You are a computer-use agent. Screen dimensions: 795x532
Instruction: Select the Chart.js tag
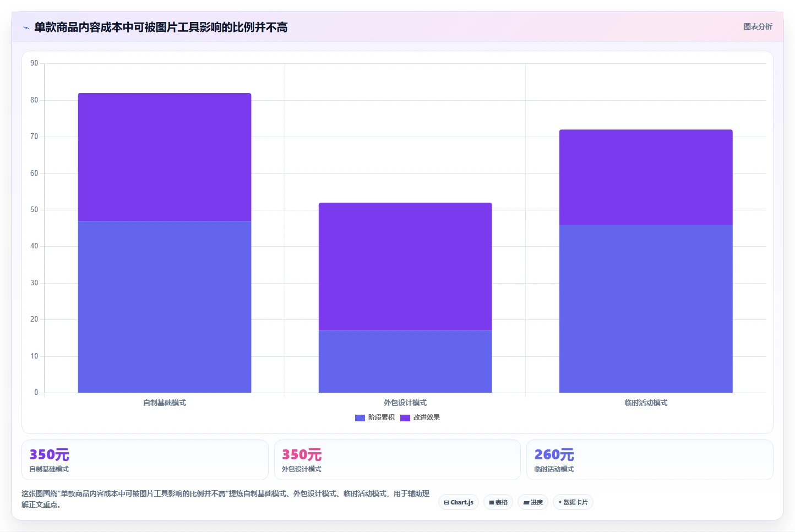459,502
